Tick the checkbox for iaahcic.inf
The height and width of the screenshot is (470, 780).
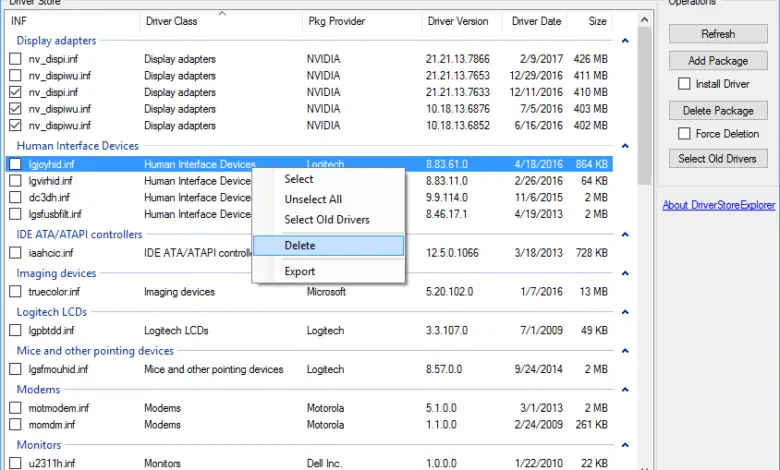[x=15, y=253]
